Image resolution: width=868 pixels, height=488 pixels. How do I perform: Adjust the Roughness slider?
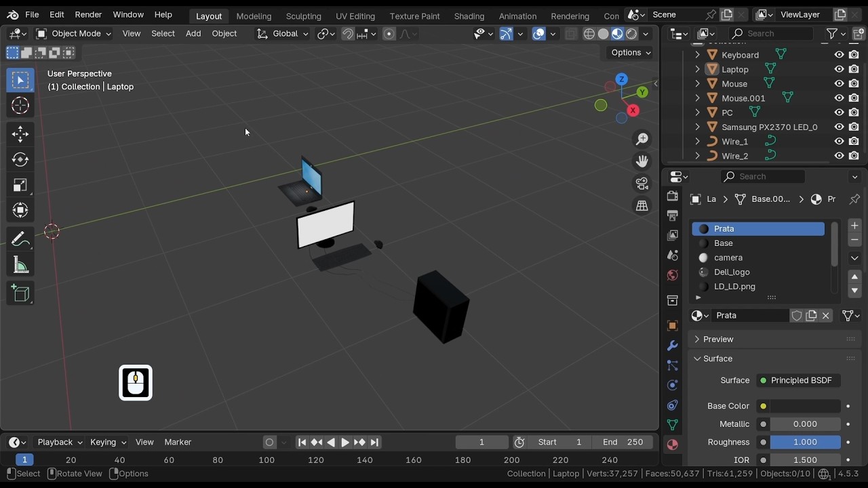click(805, 443)
